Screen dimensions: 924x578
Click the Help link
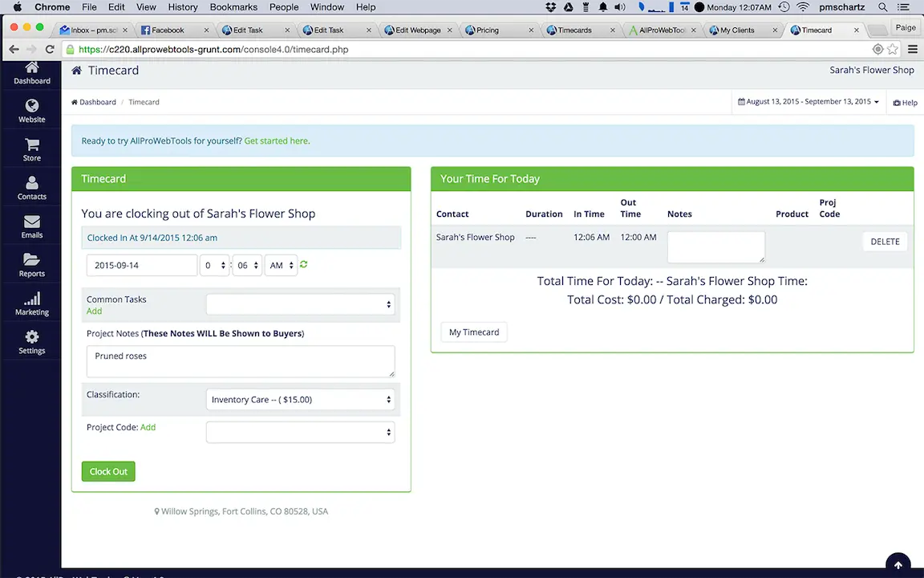click(905, 103)
